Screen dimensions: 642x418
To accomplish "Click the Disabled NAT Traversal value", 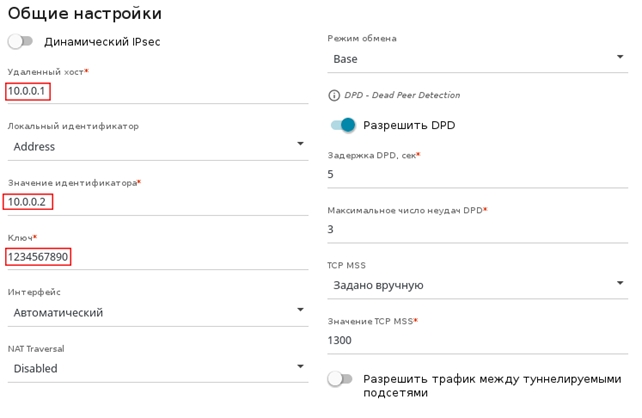I will 36,368.
